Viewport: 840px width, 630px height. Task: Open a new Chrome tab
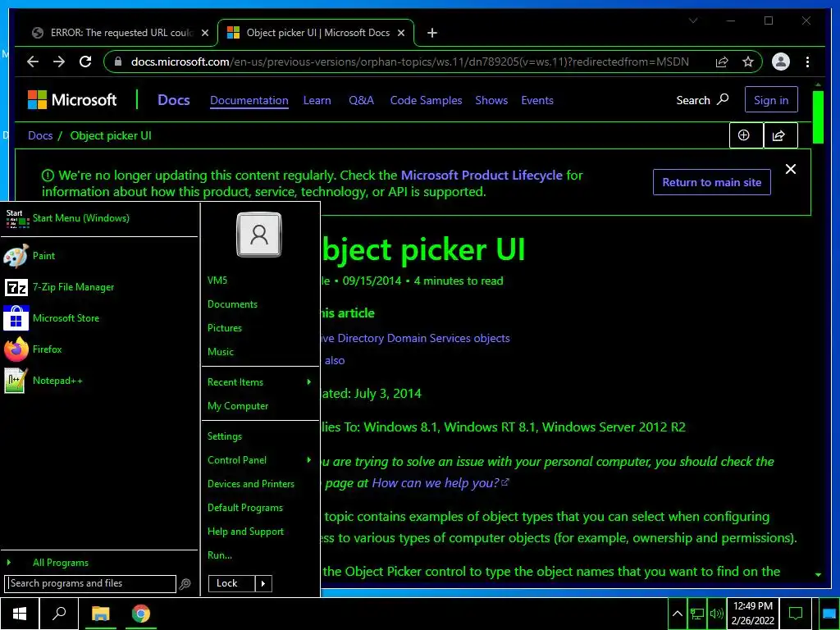431,33
